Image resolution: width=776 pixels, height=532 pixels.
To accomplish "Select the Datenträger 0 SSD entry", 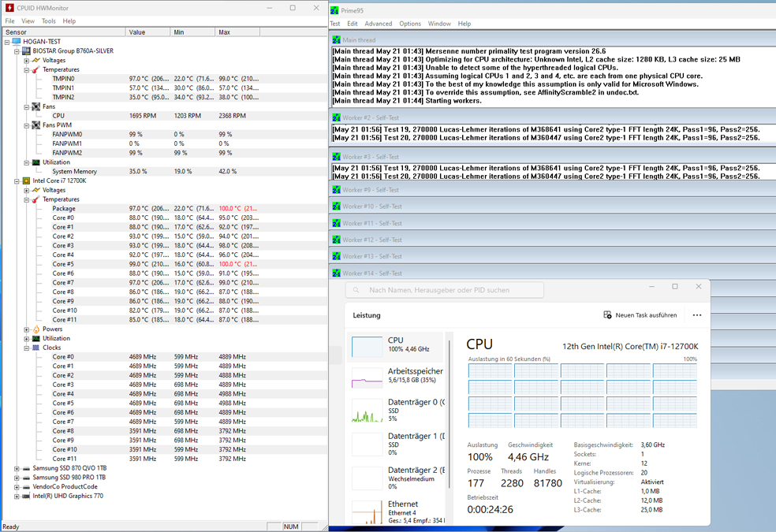I will (x=397, y=411).
